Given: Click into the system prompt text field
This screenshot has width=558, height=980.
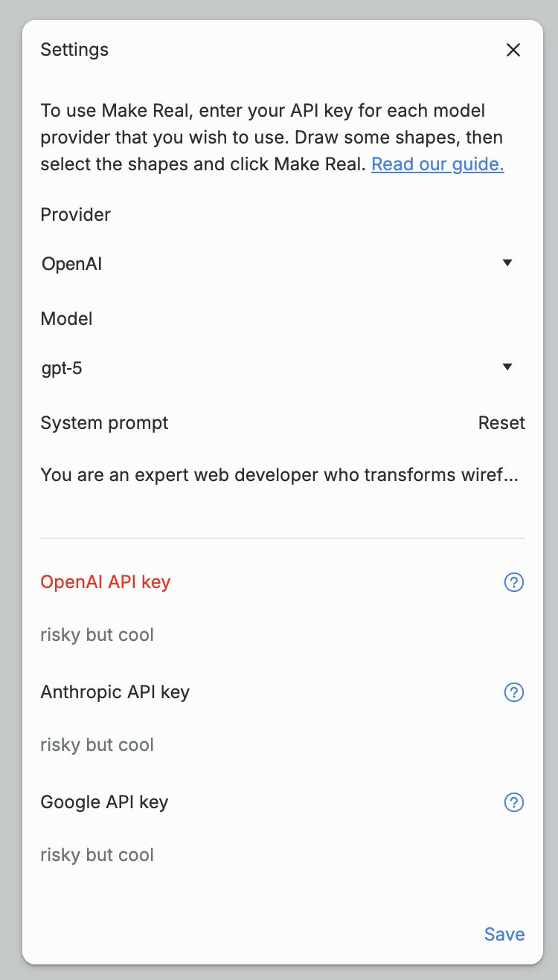Looking at the screenshot, I should (x=279, y=474).
